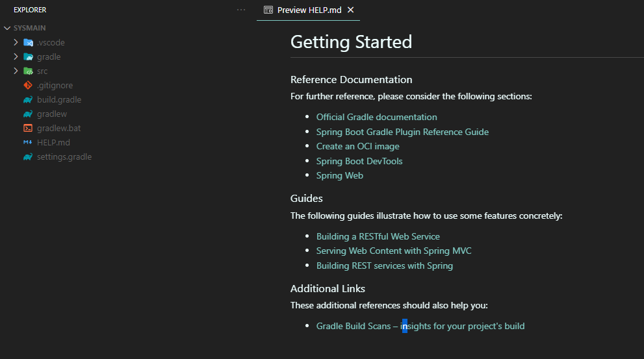This screenshot has width=644, height=359.
Task: Select the gradle folder name
Action: [x=49, y=56]
